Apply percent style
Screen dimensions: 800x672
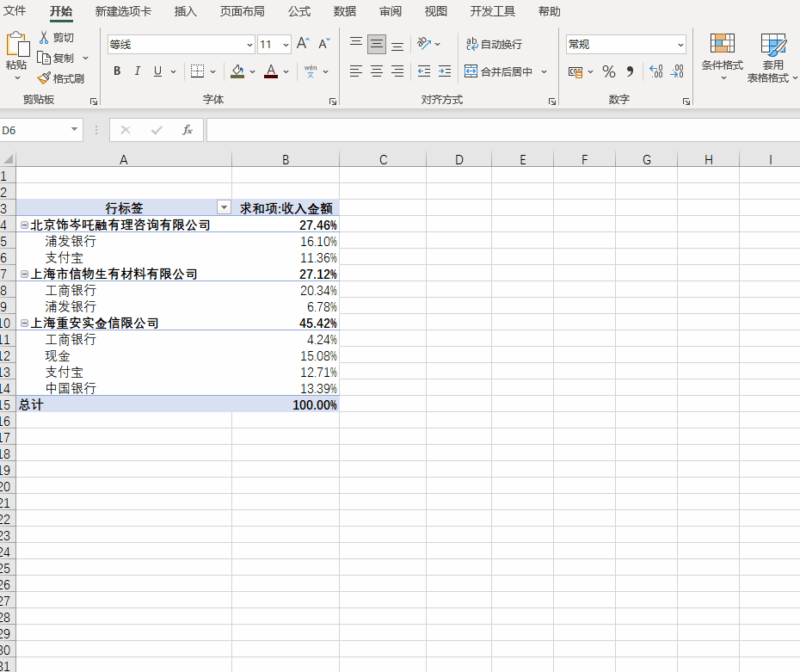click(609, 71)
